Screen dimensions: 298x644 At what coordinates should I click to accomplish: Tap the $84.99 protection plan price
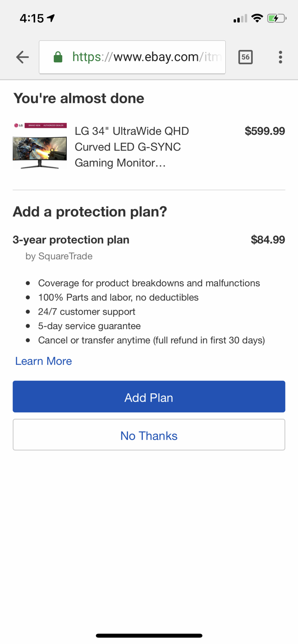268,240
